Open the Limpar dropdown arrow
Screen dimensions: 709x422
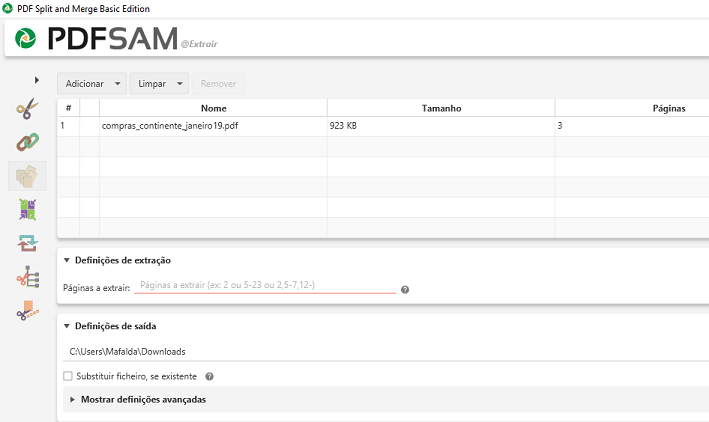click(x=180, y=84)
